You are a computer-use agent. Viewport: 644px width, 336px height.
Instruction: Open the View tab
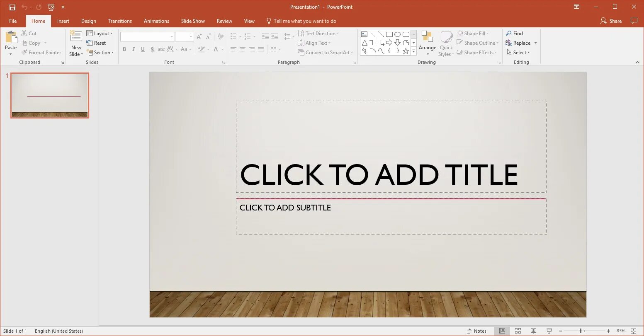pos(249,21)
